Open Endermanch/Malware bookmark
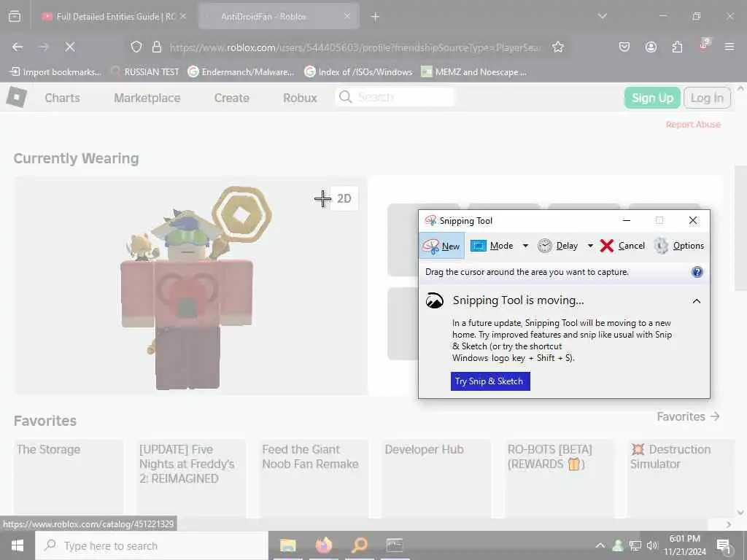This screenshot has height=560, width=747. [x=241, y=72]
